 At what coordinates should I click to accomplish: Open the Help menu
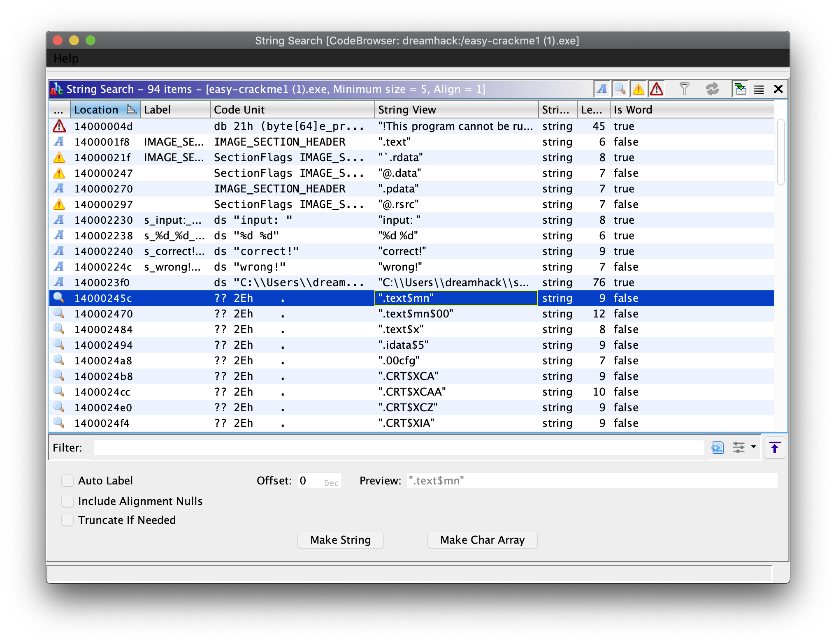(66, 58)
